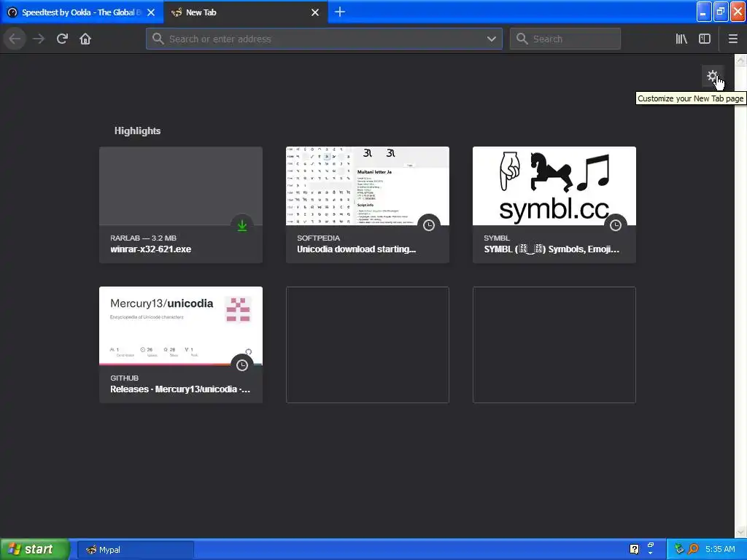Click the green download arrow on RARLAB card
This screenshot has width=747, height=560.
click(x=242, y=225)
